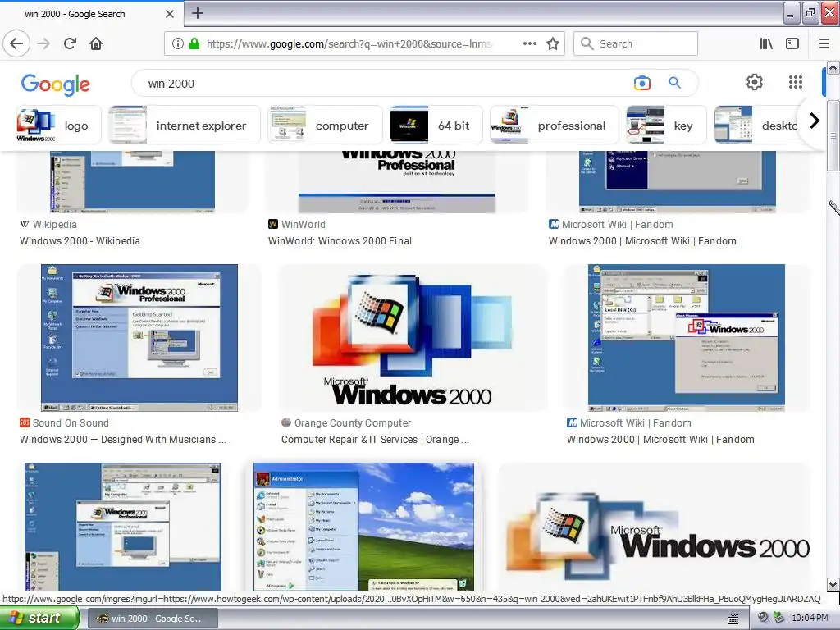Filter images by internet explorer chip
Viewport: 840px width, 630px height.
[x=185, y=125]
